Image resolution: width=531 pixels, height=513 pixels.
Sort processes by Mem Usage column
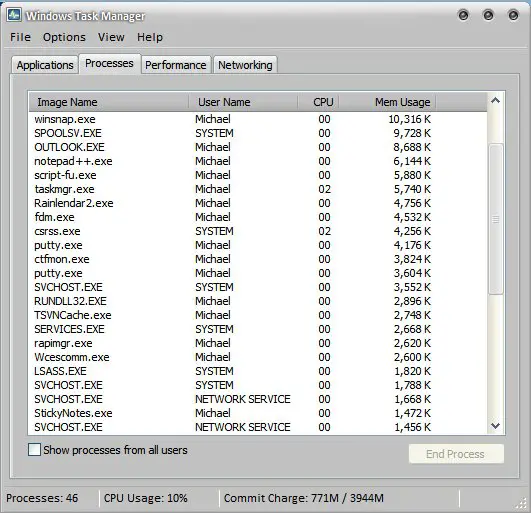pos(387,102)
